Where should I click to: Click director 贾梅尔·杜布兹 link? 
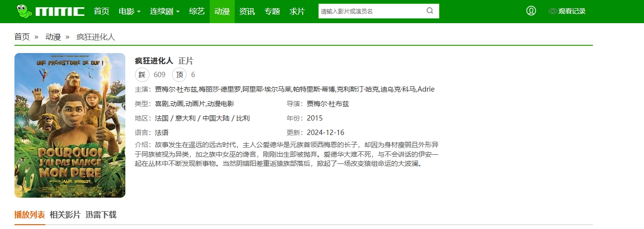point(328,104)
